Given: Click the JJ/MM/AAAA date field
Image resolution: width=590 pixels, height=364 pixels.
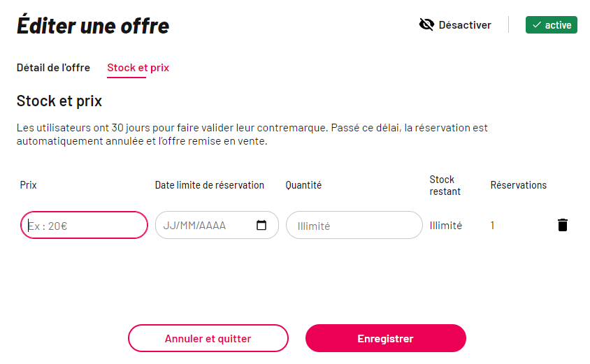Looking at the screenshot, I should click(x=217, y=225).
